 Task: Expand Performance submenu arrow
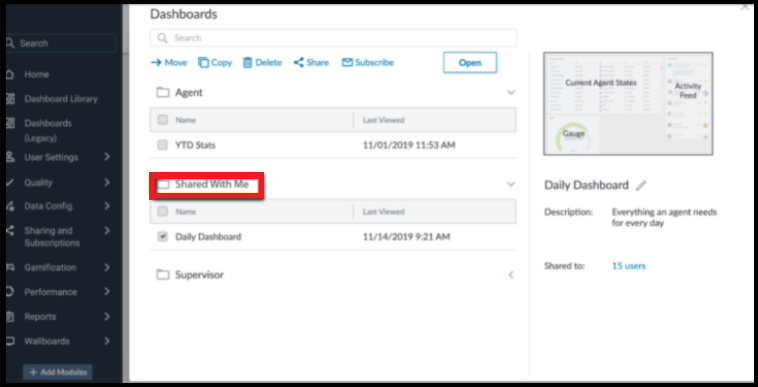click(107, 292)
